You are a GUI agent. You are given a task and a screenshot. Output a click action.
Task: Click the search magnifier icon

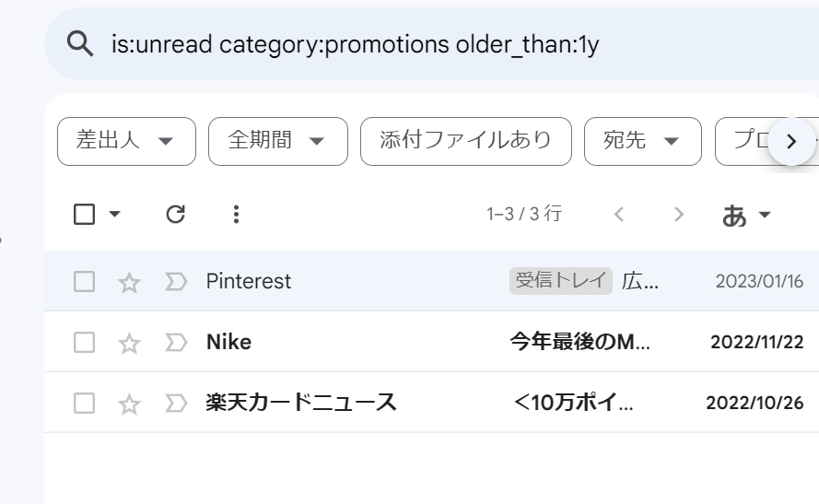click(81, 43)
